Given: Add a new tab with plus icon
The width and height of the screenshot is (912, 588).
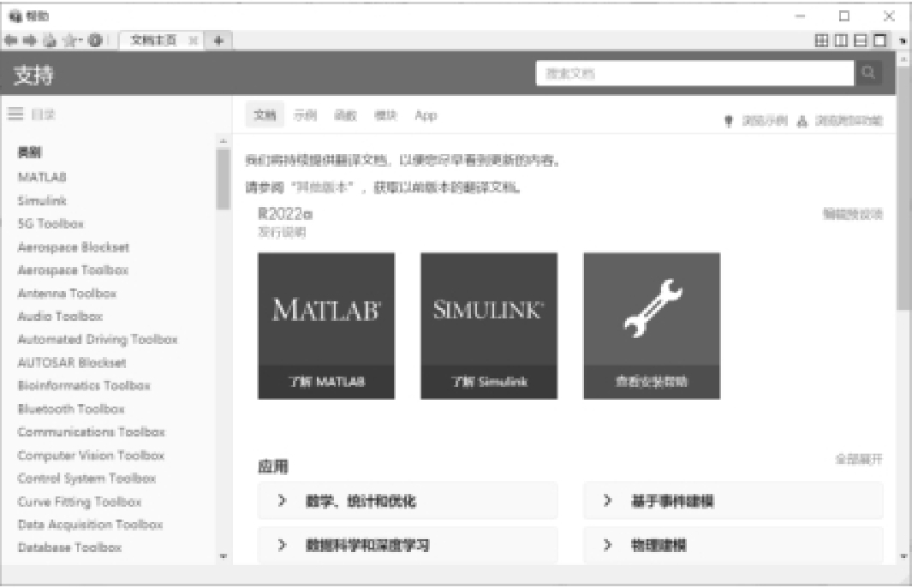Looking at the screenshot, I should tap(218, 40).
